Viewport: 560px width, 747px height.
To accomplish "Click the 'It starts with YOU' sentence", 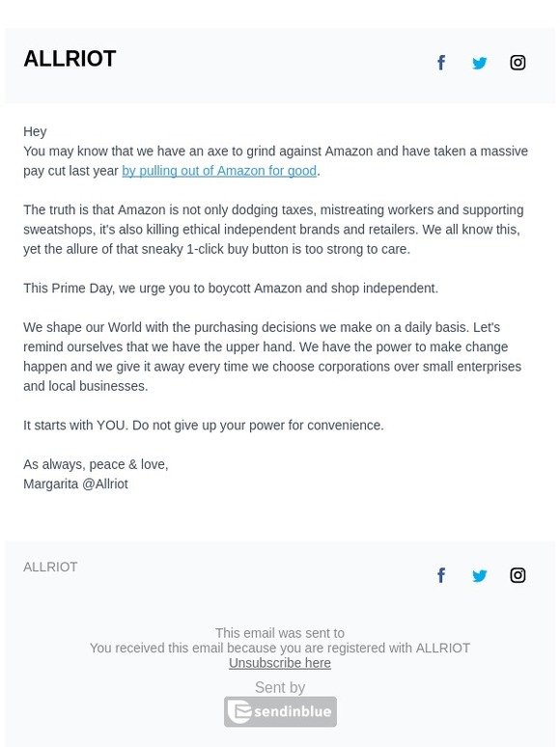I will click(x=204, y=425).
